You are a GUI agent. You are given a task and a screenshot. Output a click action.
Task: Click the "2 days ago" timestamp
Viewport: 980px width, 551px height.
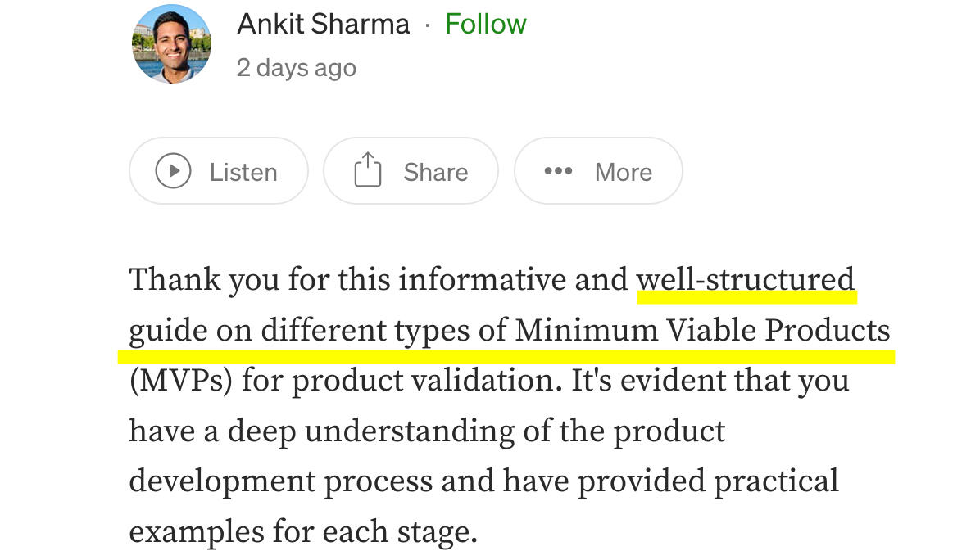[296, 67]
